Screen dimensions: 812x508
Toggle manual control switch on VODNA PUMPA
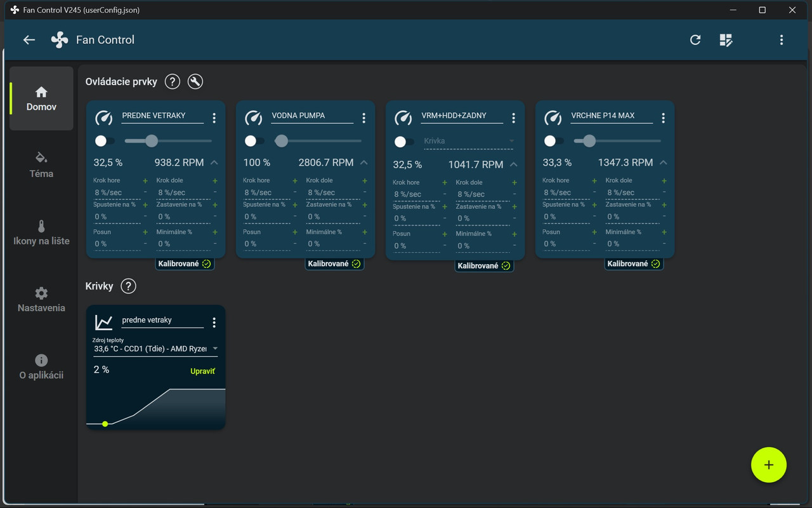(254, 141)
